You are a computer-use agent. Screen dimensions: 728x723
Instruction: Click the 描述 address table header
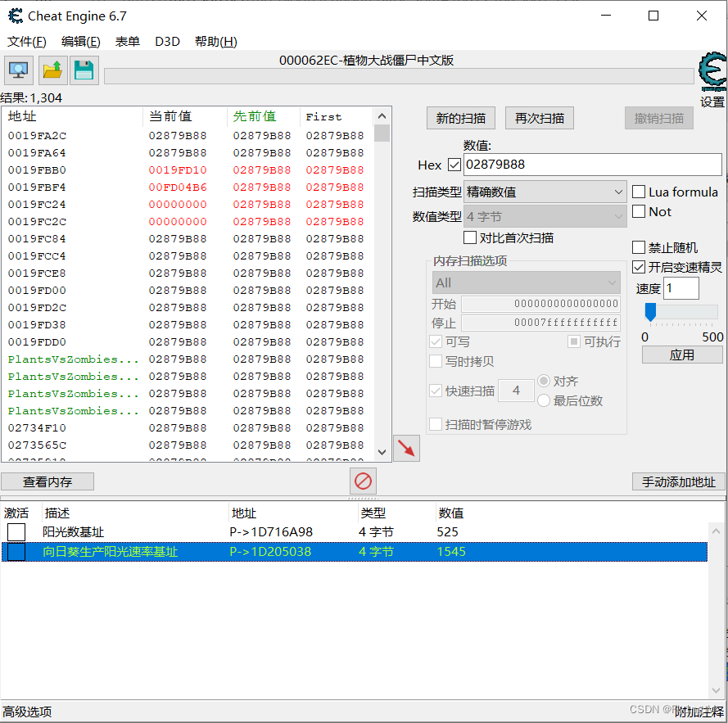pos(135,513)
